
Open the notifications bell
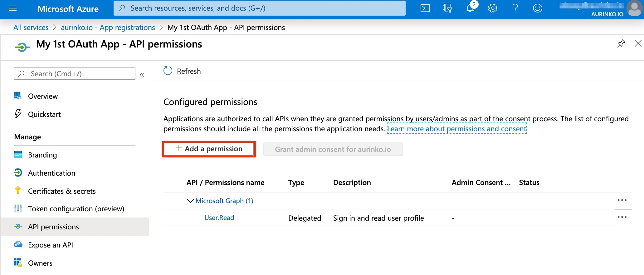tap(470, 8)
